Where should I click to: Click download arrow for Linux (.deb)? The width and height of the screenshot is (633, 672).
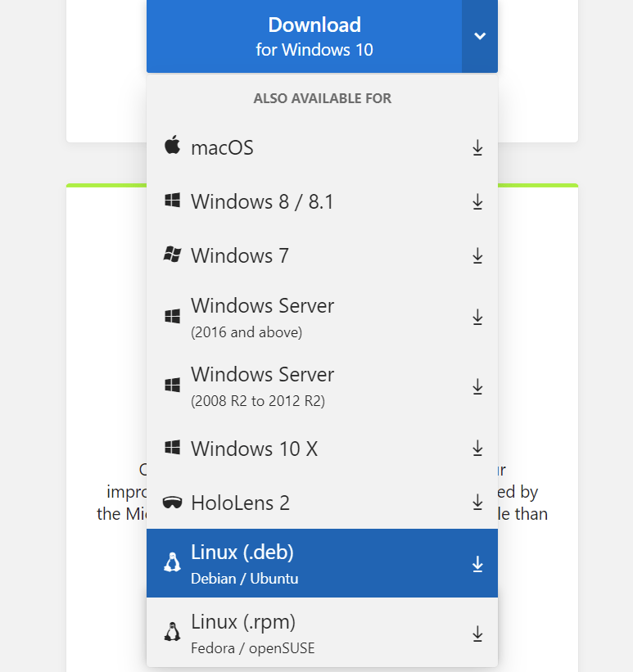pyautogui.click(x=477, y=565)
